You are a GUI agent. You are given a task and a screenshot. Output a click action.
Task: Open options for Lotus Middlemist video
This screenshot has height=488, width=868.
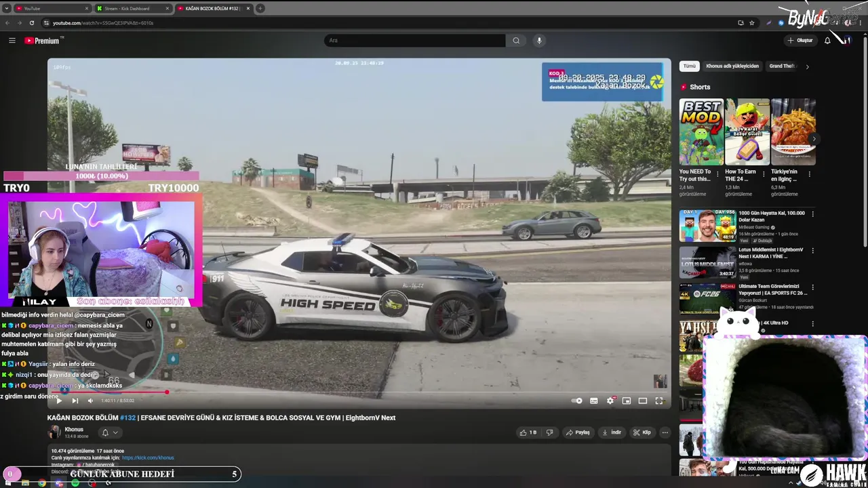pyautogui.click(x=812, y=251)
